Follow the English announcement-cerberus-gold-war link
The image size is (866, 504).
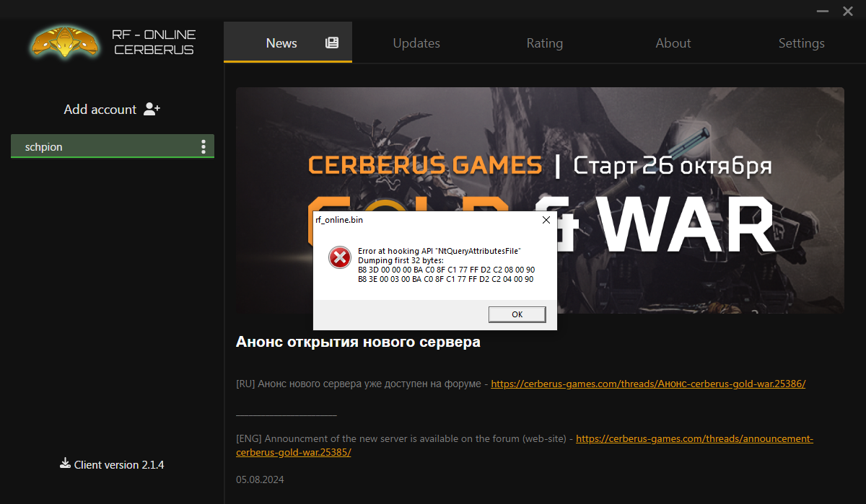tap(694, 438)
